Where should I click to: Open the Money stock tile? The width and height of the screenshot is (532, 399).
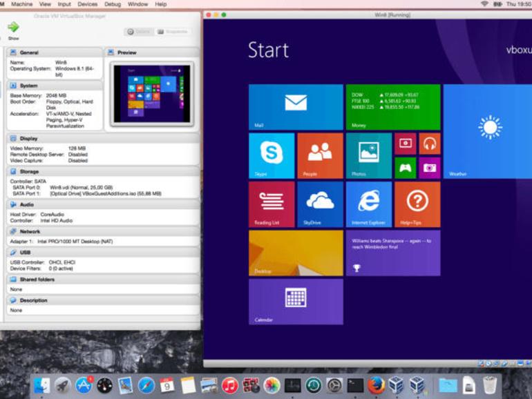393,107
